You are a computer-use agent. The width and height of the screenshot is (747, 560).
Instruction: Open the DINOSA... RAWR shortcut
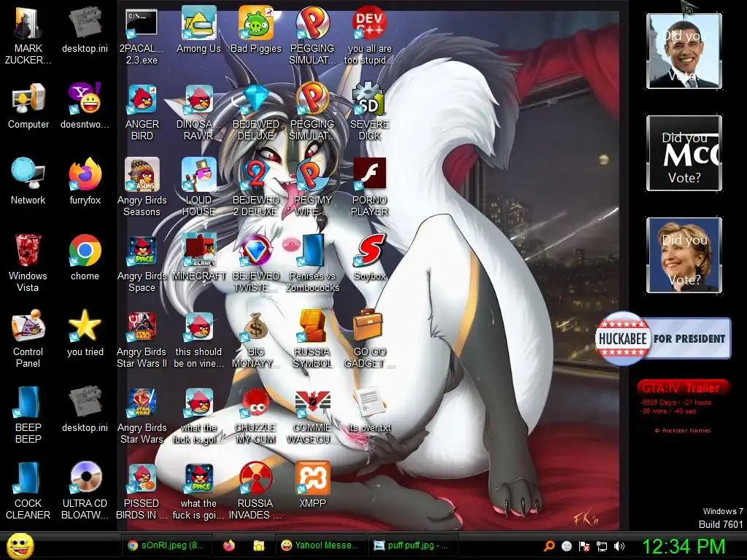(198, 112)
